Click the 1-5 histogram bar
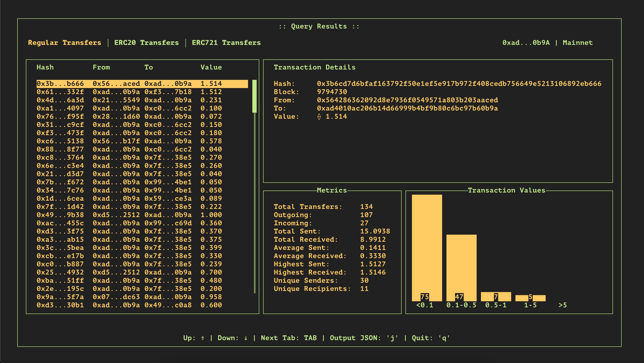Screen dimensions: 644x363 (530, 298)
